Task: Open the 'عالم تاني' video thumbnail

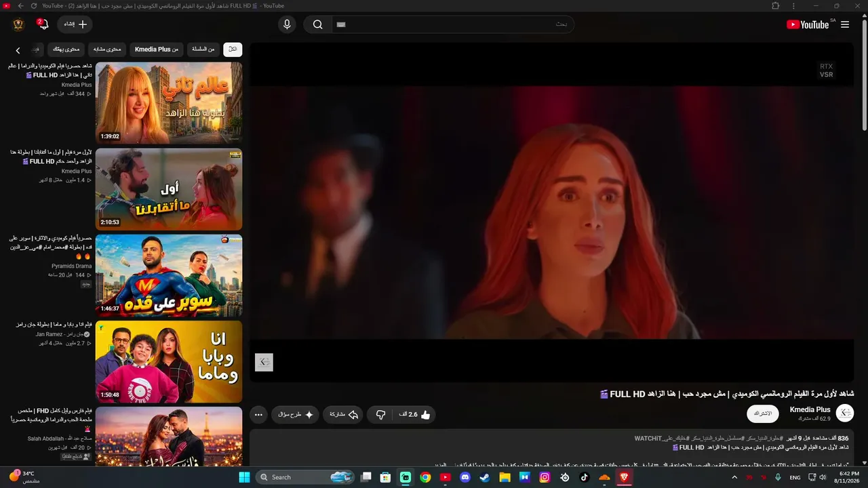Action: [x=169, y=103]
